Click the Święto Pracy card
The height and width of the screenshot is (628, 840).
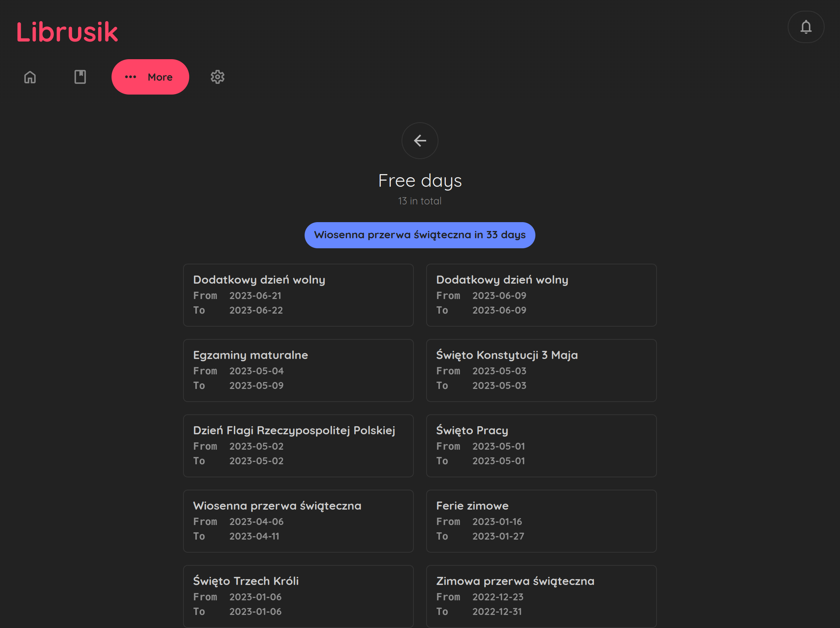[x=541, y=445]
